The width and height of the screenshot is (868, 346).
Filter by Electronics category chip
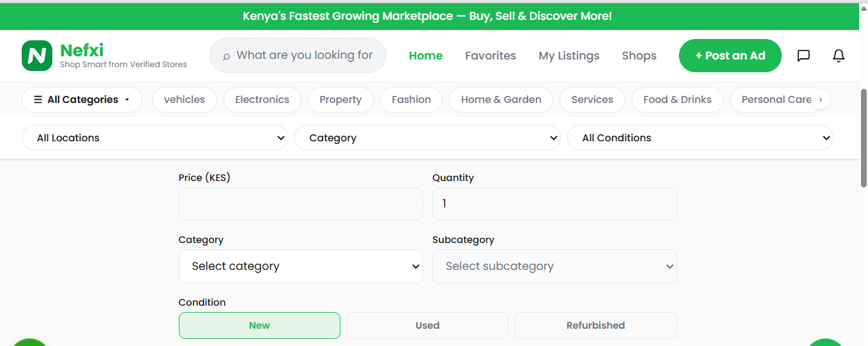tap(262, 100)
